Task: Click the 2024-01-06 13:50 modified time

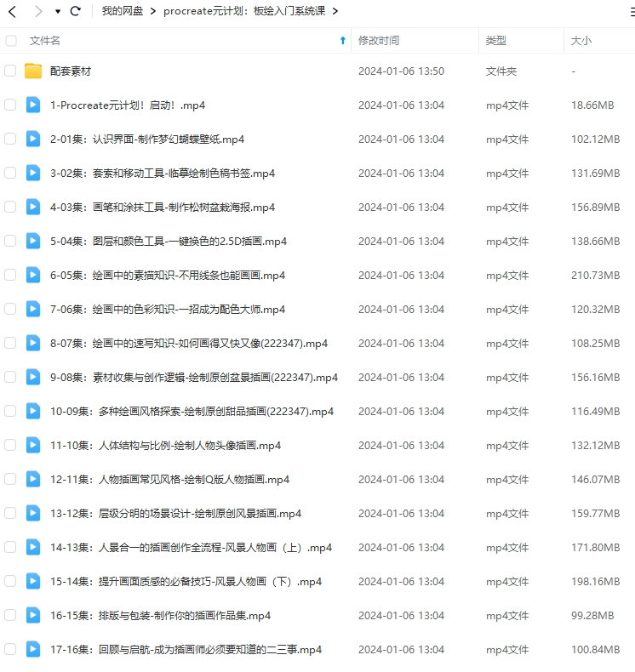Action: [x=401, y=71]
